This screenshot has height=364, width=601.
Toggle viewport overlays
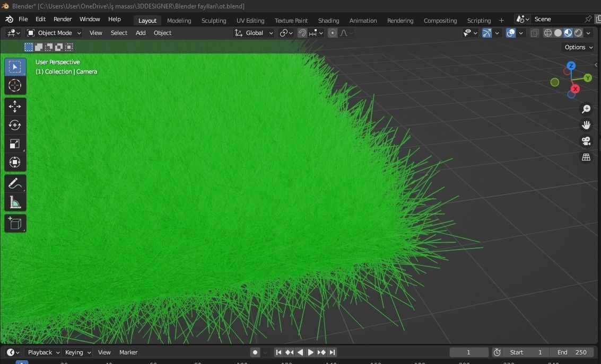coord(510,33)
